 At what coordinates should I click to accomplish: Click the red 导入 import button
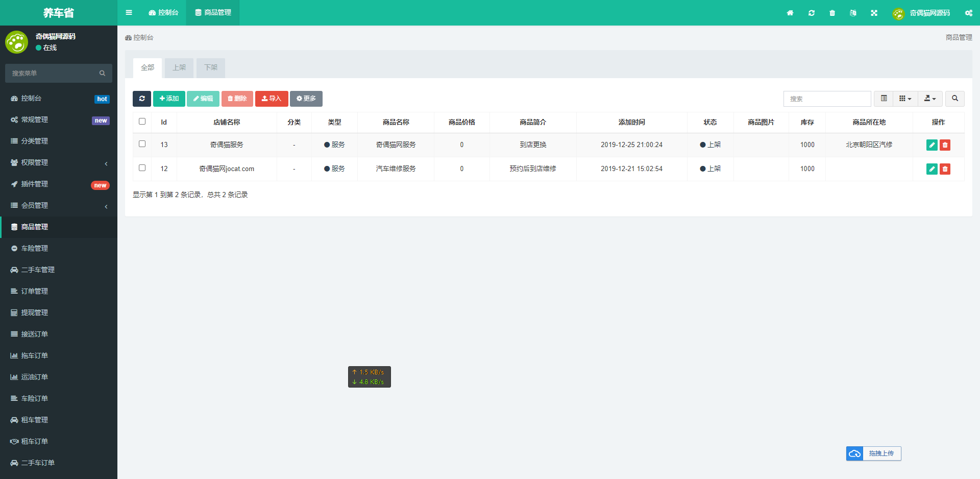(x=272, y=99)
